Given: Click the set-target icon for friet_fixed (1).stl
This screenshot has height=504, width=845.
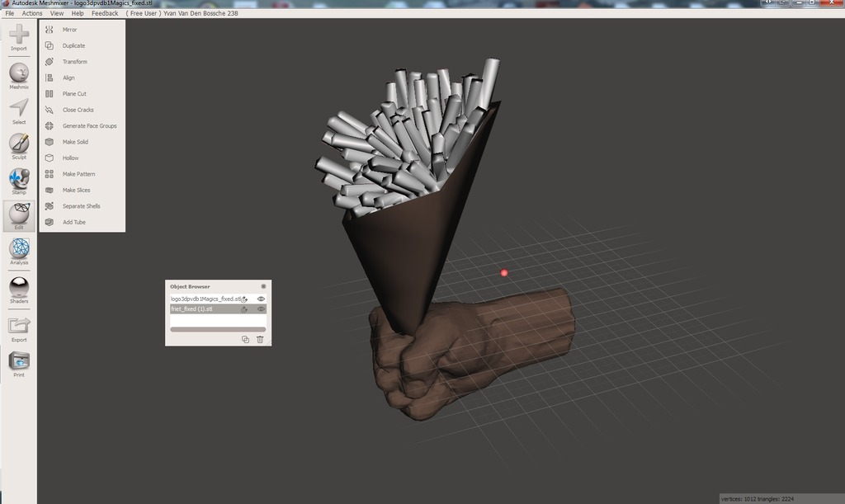Looking at the screenshot, I should click(x=244, y=309).
